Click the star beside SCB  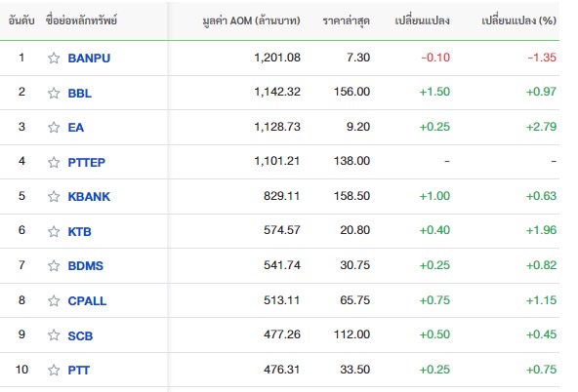click(x=54, y=334)
